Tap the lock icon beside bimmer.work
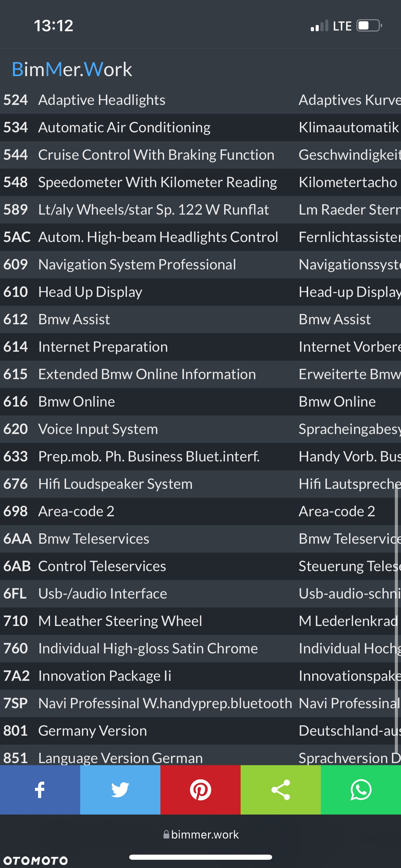 coord(166,834)
